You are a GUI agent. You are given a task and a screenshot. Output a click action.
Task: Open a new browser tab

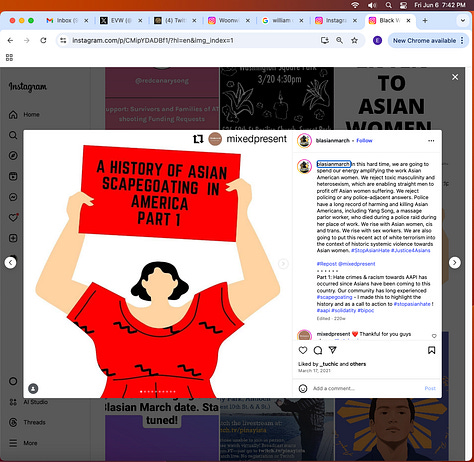[425, 20]
